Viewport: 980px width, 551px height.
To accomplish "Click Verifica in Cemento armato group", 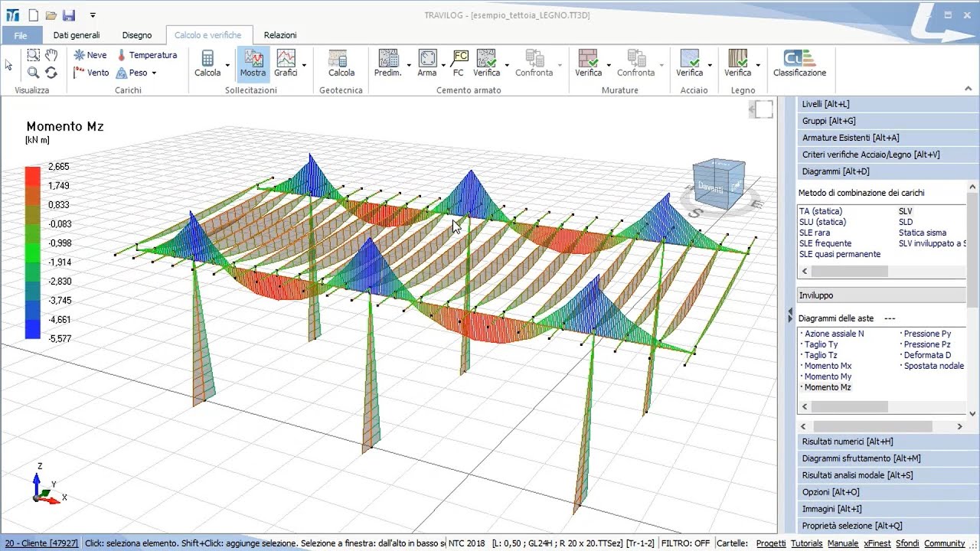I will click(486, 64).
